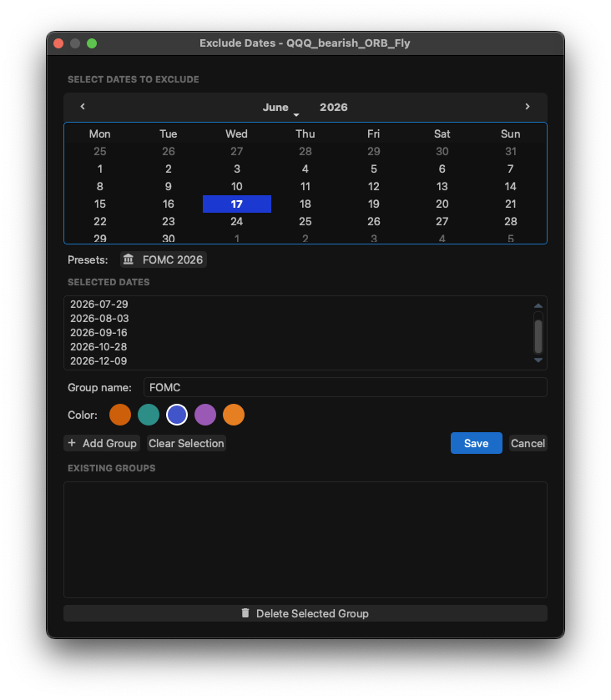Pick June 24 in the calendar
The width and height of the screenshot is (611, 700).
point(237,221)
